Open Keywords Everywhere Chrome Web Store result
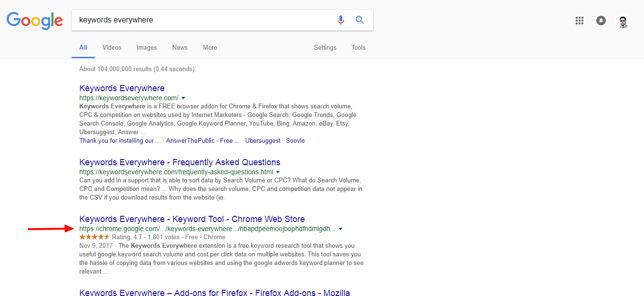The image size is (644, 296). (x=192, y=219)
